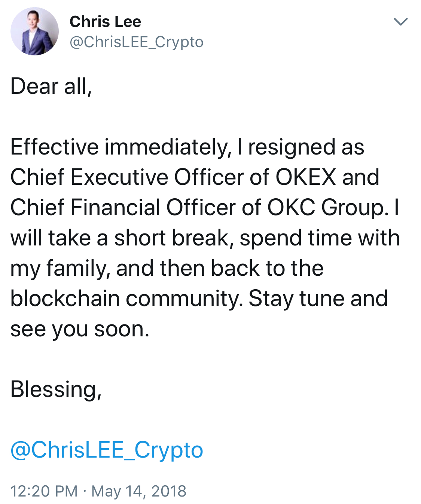The width and height of the screenshot is (421, 504).
Task: Open the profile via the bold Chris Lee name
Action: (105, 22)
